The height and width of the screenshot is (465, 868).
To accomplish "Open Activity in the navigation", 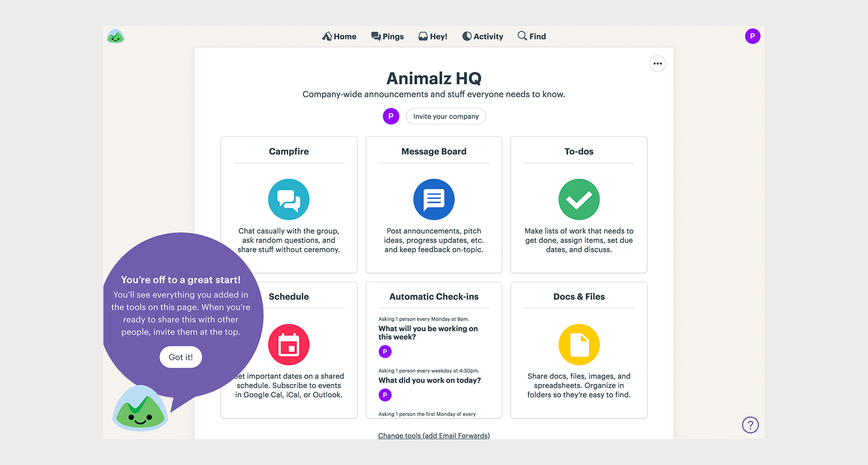I will (483, 36).
